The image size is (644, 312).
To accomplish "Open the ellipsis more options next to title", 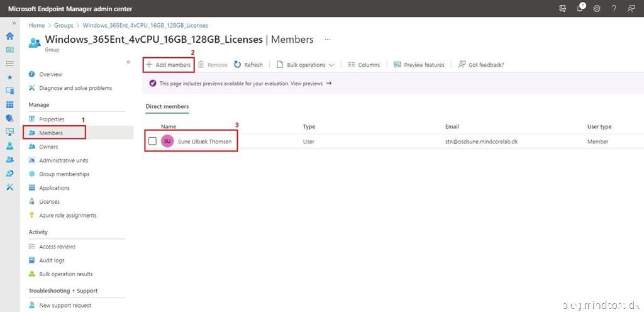I will [x=327, y=40].
